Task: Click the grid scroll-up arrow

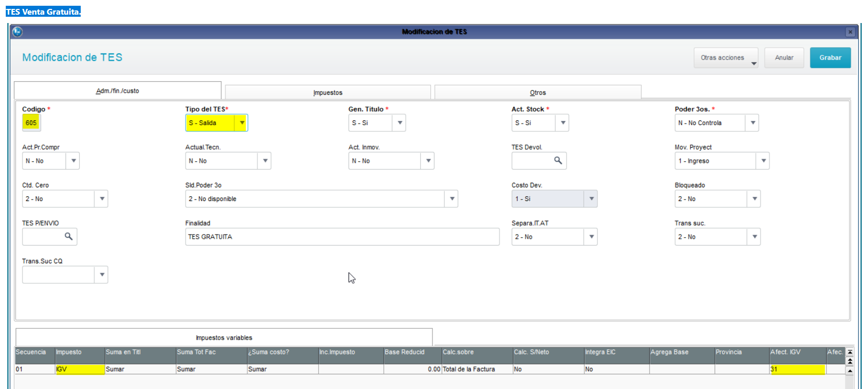Action: point(850,371)
